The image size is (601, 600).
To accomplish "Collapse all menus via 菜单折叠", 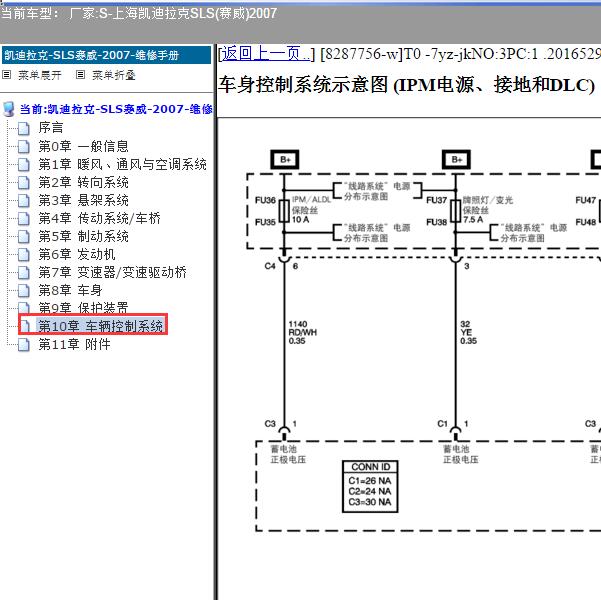I will point(114,75).
